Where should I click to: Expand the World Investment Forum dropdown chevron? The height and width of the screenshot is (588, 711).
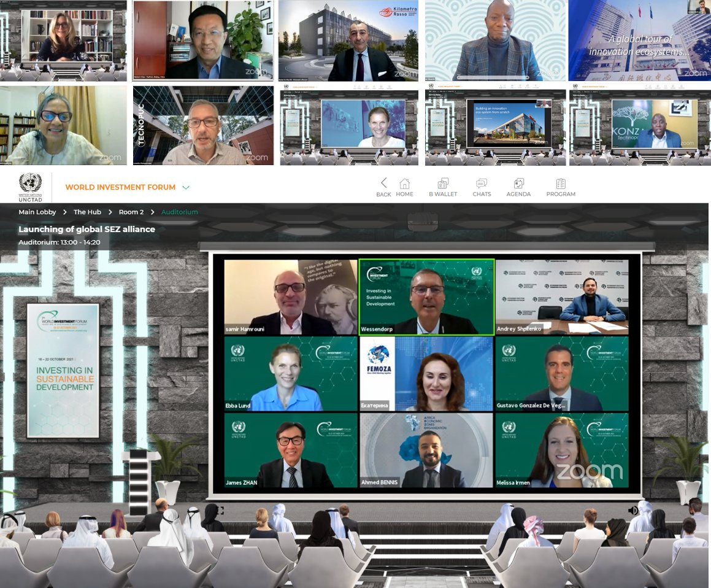[186, 187]
